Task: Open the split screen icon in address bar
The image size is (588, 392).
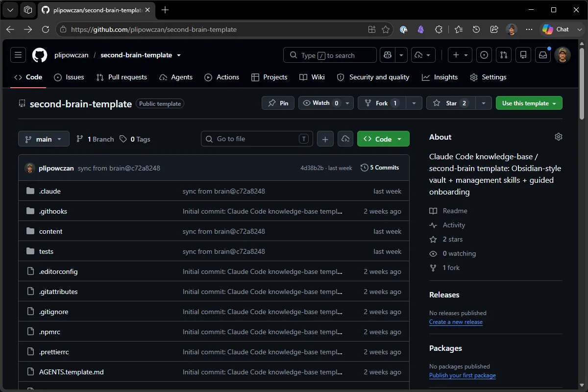Action: pos(372,29)
